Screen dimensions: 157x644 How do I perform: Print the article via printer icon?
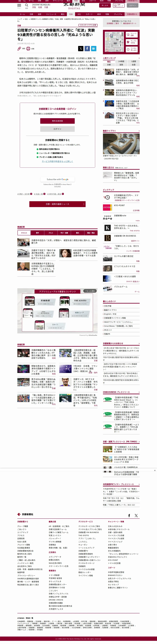click(28, 49)
